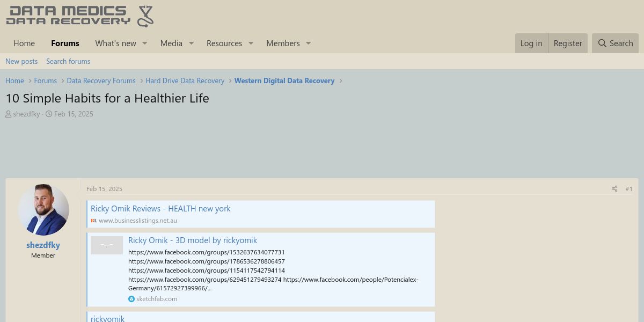
Task: Click the post date in post header
Action: 104,189
